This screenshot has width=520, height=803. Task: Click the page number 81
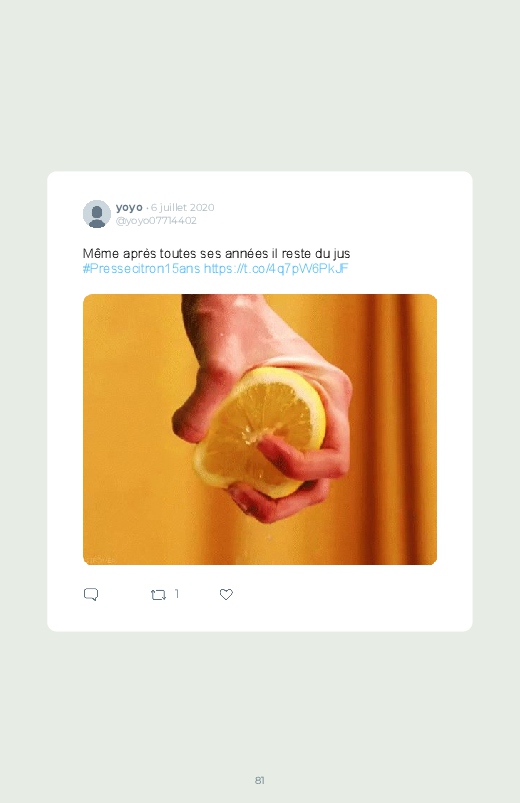tap(260, 780)
